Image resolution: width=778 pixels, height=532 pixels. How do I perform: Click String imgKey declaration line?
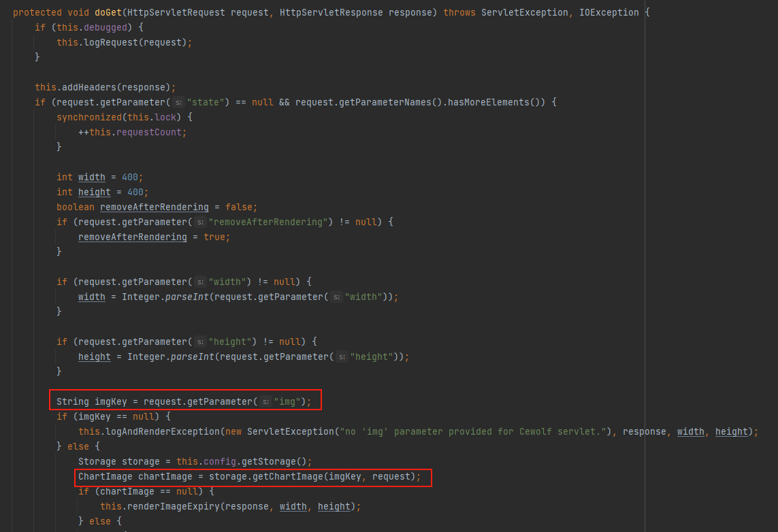(184, 401)
